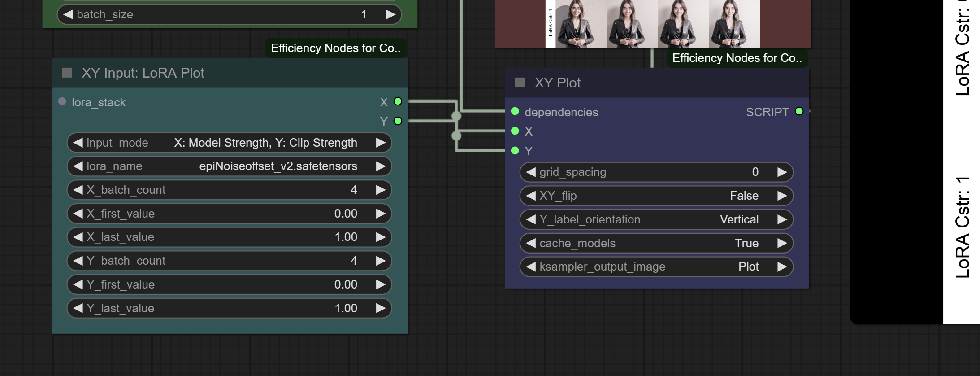Click the Y input connector on XY Plot

(515, 151)
